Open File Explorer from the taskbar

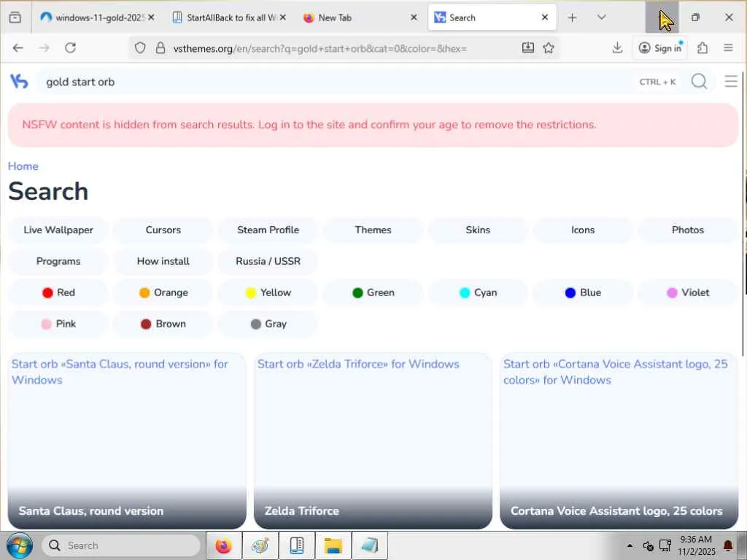pyautogui.click(x=333, y=545)
